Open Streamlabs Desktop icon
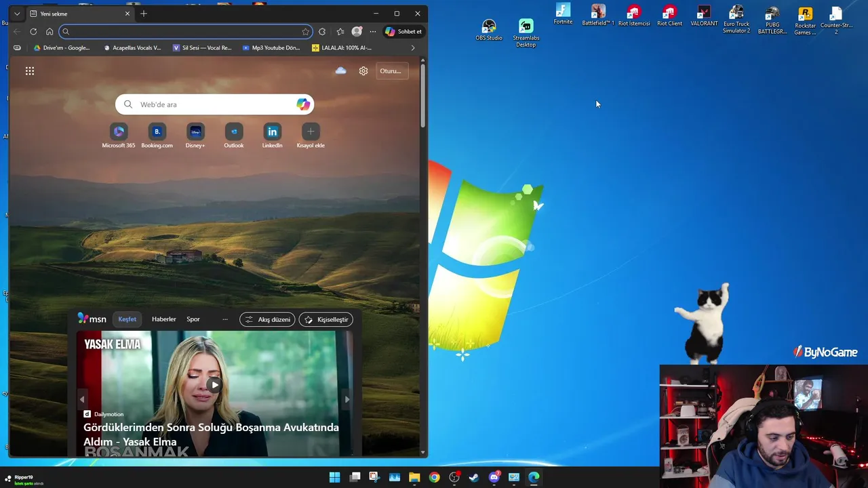Image resolution: width=868 pixels, height=488 pixels. click(x=526, y=33)
